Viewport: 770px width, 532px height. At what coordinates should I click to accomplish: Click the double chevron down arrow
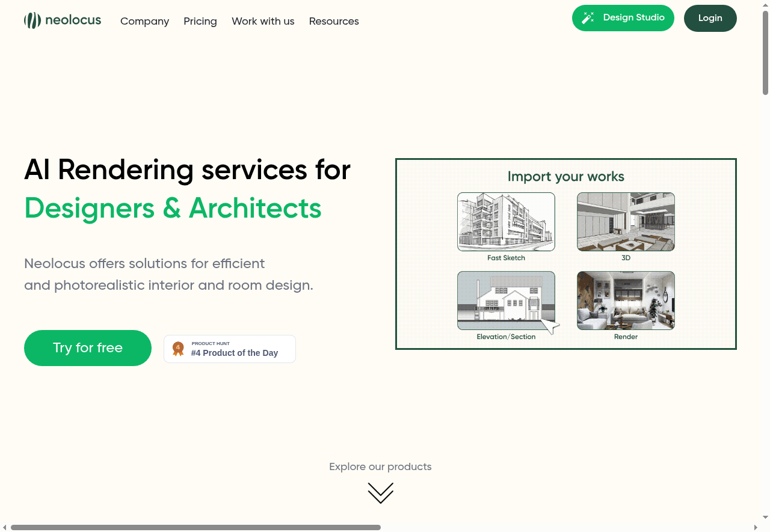click(x=380, y=493)
